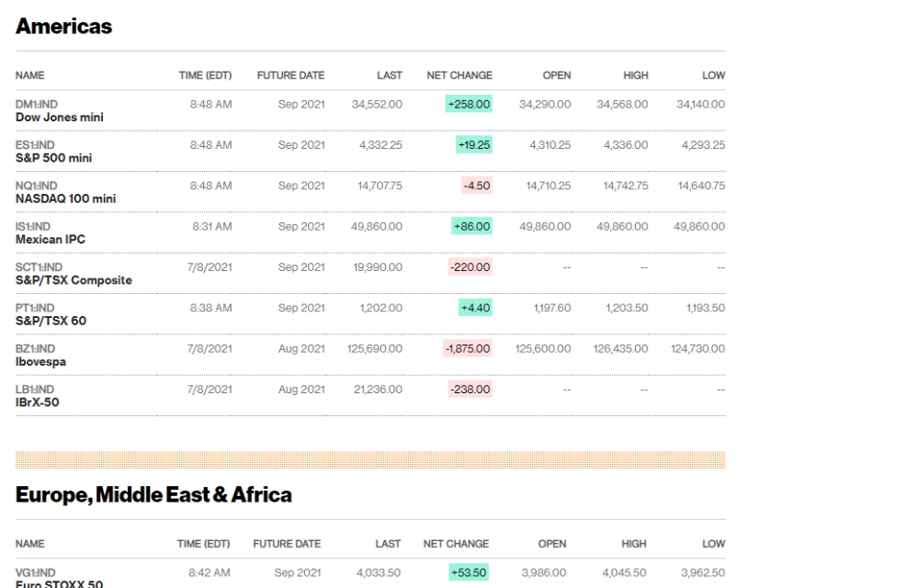Click Americas LOW column header
The width and height of the screenshot is (919, 588).
pos(714,75)
